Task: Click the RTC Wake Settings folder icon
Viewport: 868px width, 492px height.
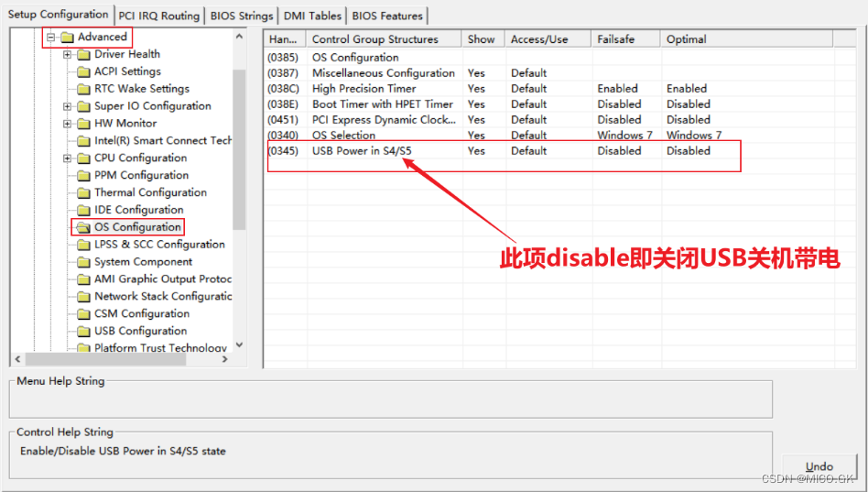Action: (83, 89)
